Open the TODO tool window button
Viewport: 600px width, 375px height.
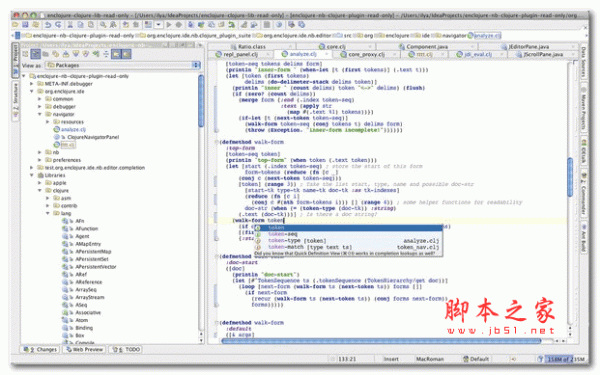pyautogui.click(x=127, y=349)
